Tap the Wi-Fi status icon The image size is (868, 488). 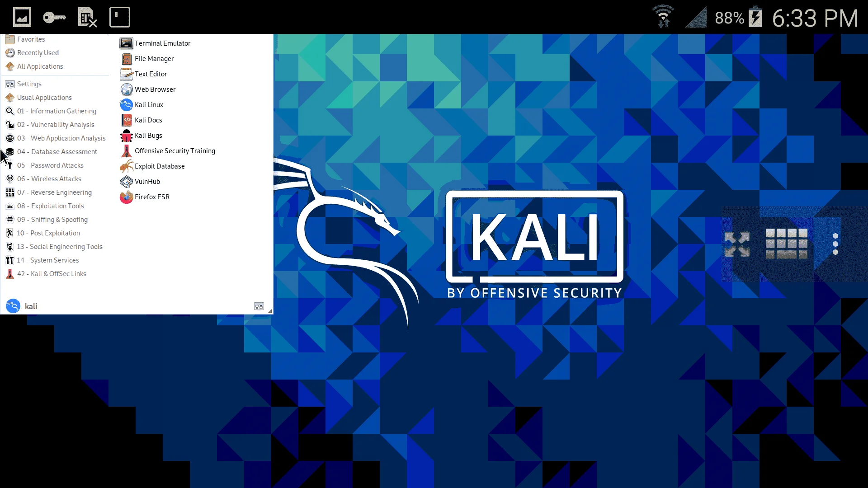pos(663,17)
